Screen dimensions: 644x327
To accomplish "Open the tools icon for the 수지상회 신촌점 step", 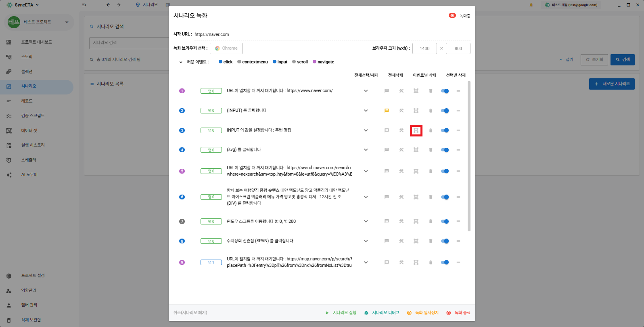I will [401, 241].
